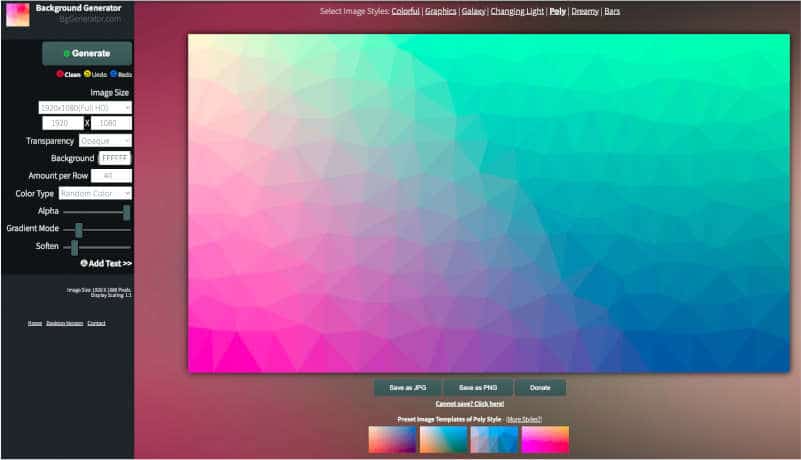Click Save as JPG button
801x460 pixels.
click(407, 387)
